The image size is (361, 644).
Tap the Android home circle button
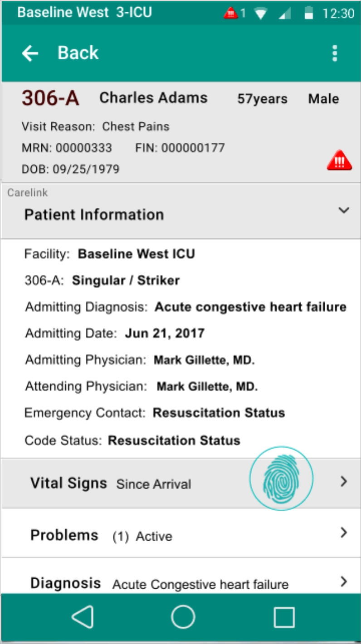tap(183, 617)
